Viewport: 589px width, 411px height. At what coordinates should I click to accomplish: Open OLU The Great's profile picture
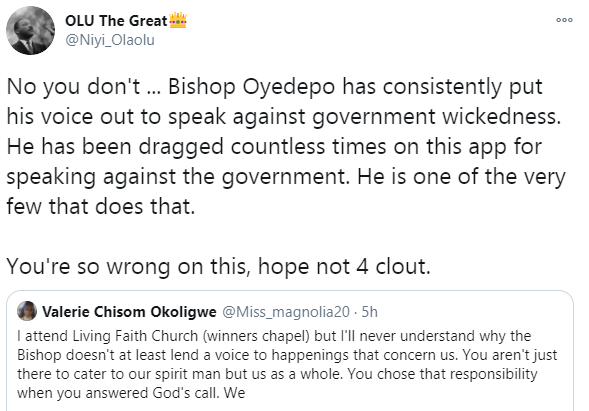tap(30, 30)
